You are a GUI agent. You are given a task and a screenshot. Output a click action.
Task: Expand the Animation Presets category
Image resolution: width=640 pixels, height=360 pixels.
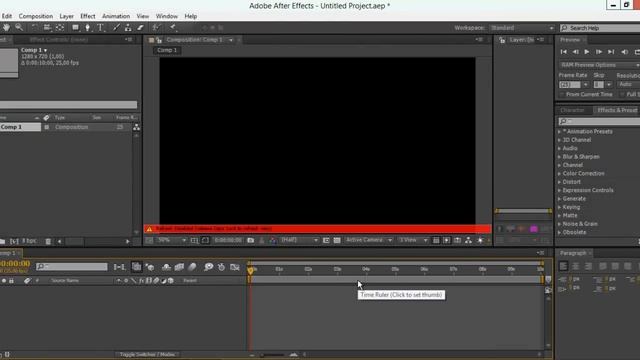tap(560, 131)
